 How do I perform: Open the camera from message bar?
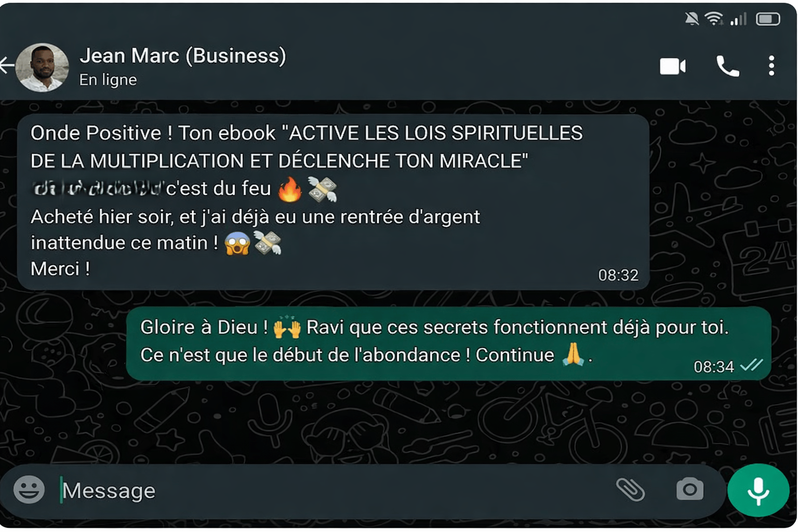point(690,489)
